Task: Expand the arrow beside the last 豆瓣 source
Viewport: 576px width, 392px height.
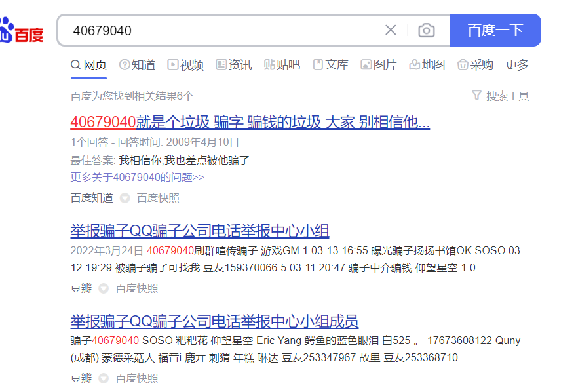Action: click(104, 378)
